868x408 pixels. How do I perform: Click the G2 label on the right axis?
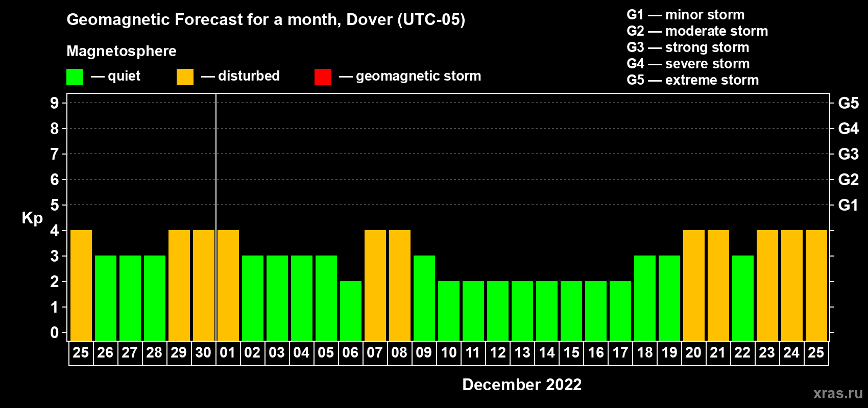coord(849,180)
